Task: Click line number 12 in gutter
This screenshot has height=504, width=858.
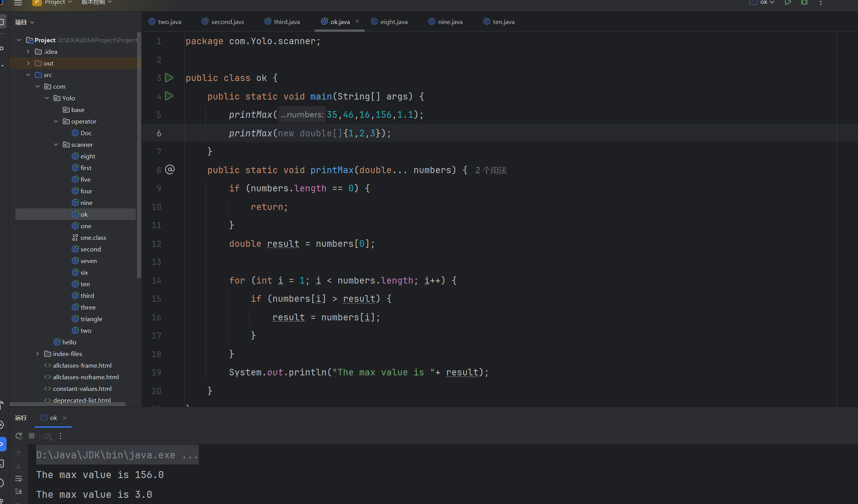Action: tap(156, 244)
